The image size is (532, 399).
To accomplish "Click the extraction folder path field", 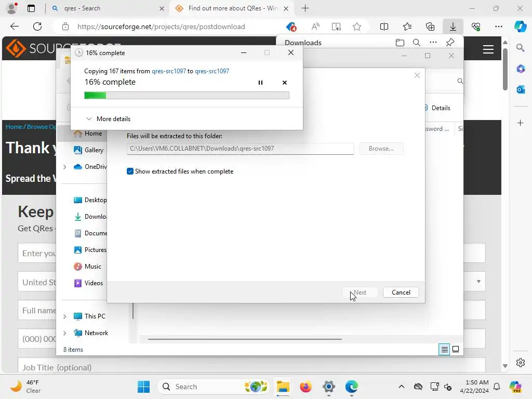I will tap(240, 149).
